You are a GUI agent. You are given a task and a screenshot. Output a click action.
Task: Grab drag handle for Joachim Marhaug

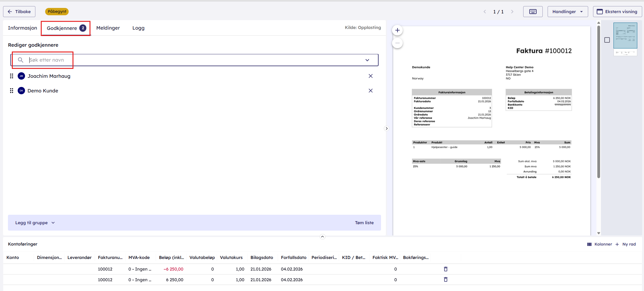(12, 76)
